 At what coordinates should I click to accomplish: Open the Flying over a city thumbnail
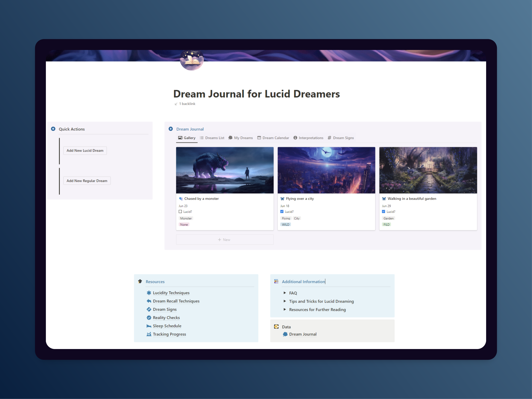pos(326,170)
